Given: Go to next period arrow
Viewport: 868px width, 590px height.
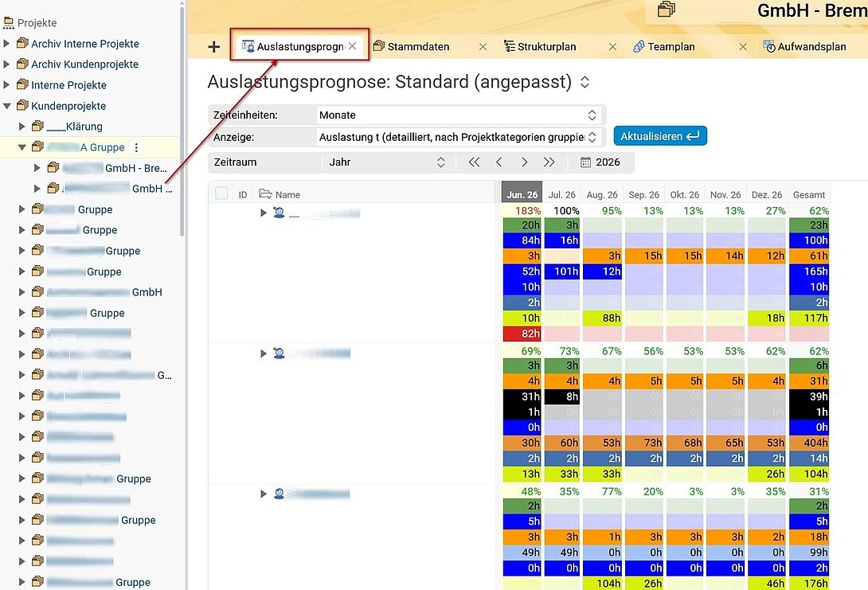Looking at the screenshot, I should [524, 162].
